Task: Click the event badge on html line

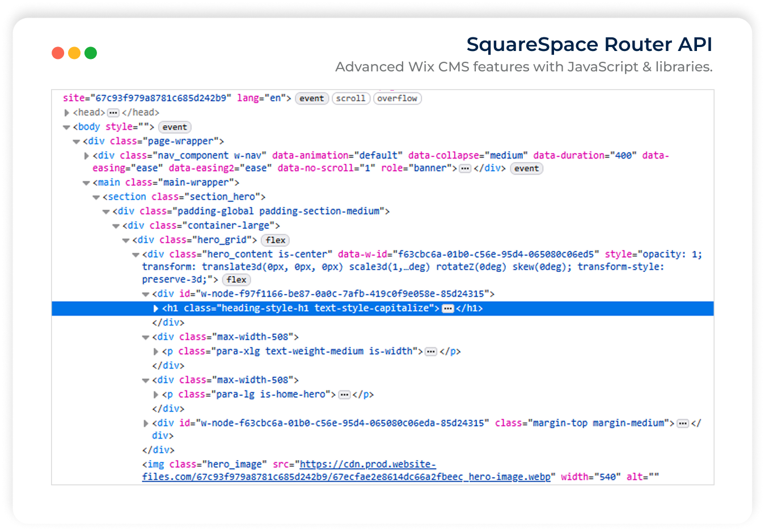Action: (x=312, y=99)
